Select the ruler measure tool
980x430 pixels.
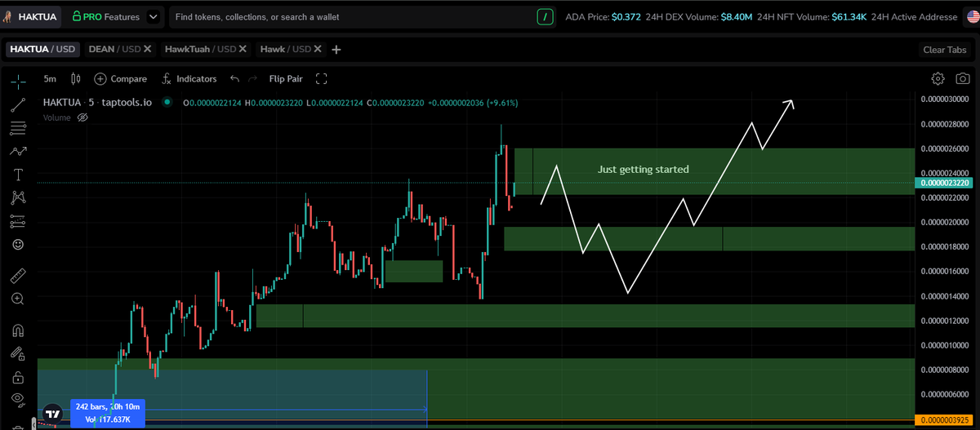(18, 276)
